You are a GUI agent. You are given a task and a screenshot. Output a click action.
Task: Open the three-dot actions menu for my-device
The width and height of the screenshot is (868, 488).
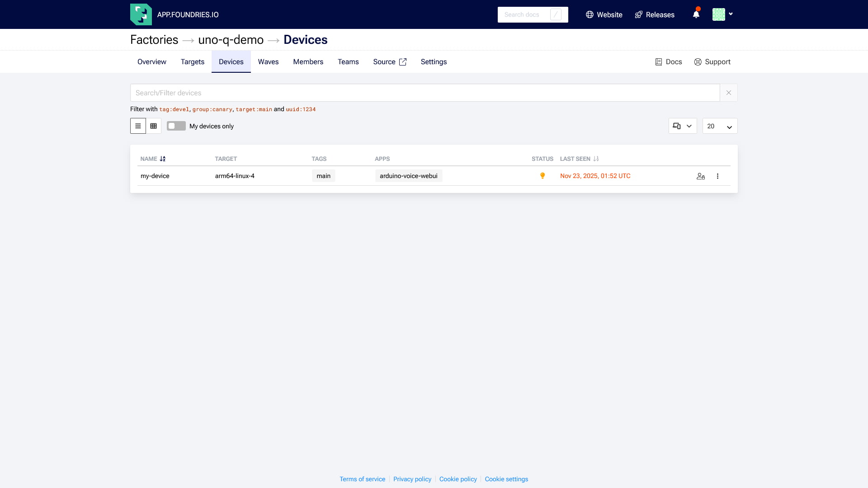[x=717, y=176]
